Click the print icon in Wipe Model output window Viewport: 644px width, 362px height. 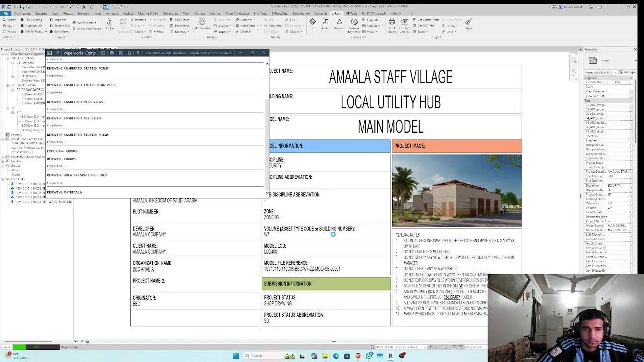coord(112,53)
